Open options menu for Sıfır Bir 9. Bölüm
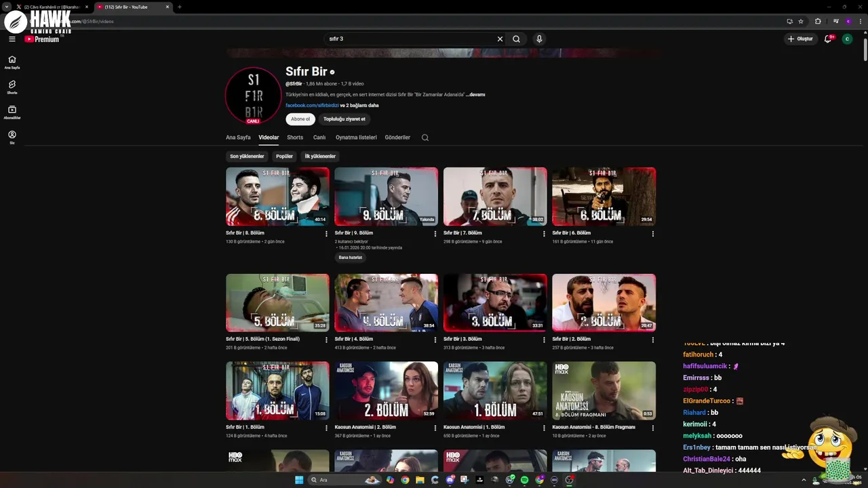868x488 pixels. click(x=435, y=234)
